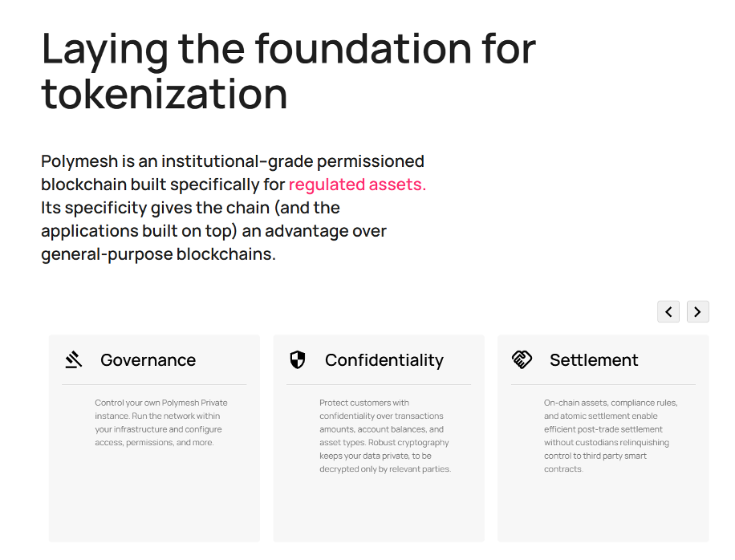
Task: Open the regulated assets link
Action: [357, 185]
